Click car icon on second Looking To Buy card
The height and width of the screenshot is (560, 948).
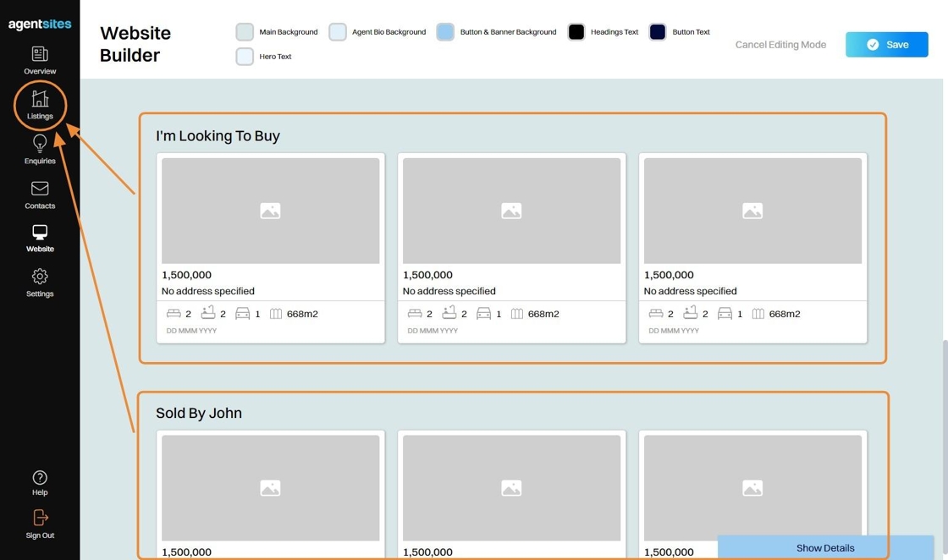pos(483,314)
